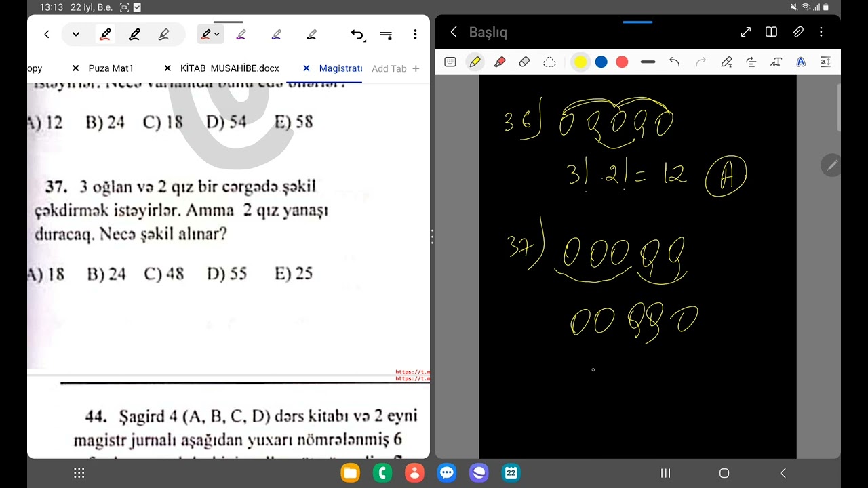Viewport: 868px width, 488px height.
Task: Open the shape recognition pen tool
Action: click(x=726, y=62)
